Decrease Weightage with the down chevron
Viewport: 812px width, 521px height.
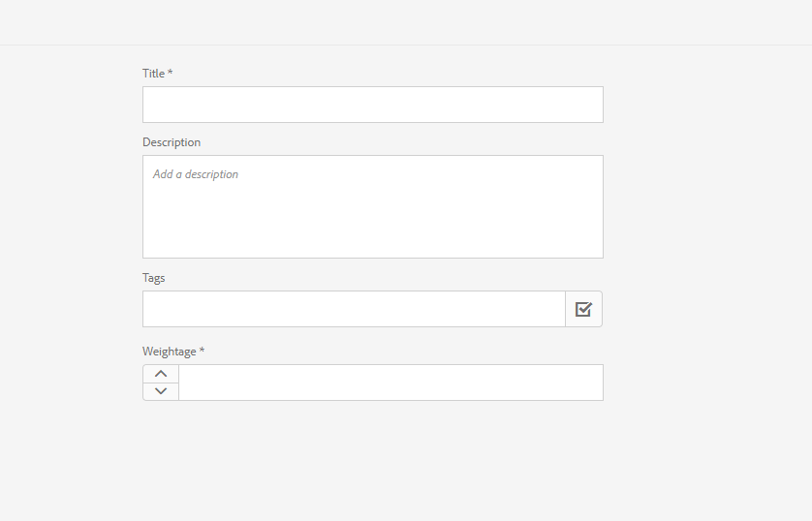point(161,391)
